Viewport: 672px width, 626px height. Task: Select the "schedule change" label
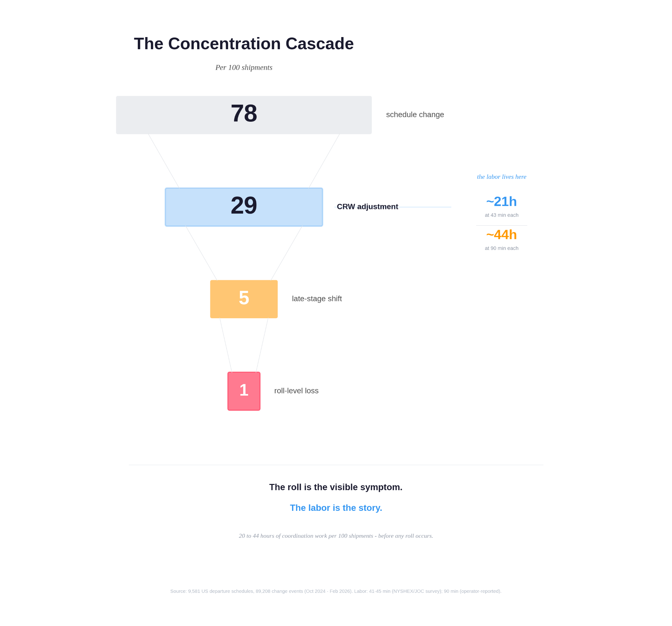coord(415,115)
